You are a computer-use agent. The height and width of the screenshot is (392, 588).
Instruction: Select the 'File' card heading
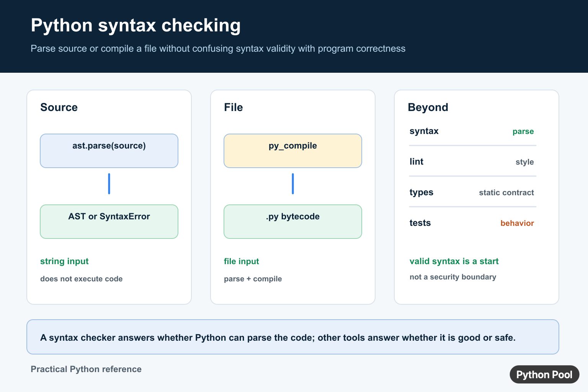coord(233,107)
